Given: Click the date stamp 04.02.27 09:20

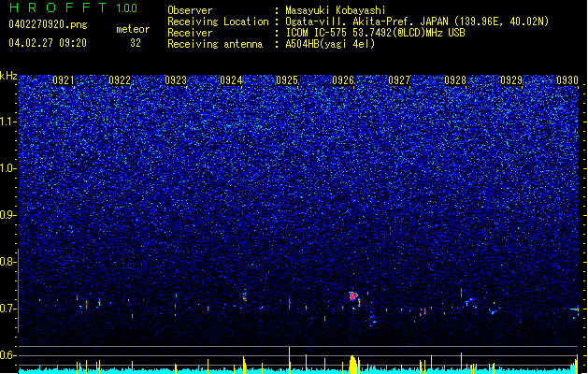Looking at the screenshot, I should pos(48,43).
